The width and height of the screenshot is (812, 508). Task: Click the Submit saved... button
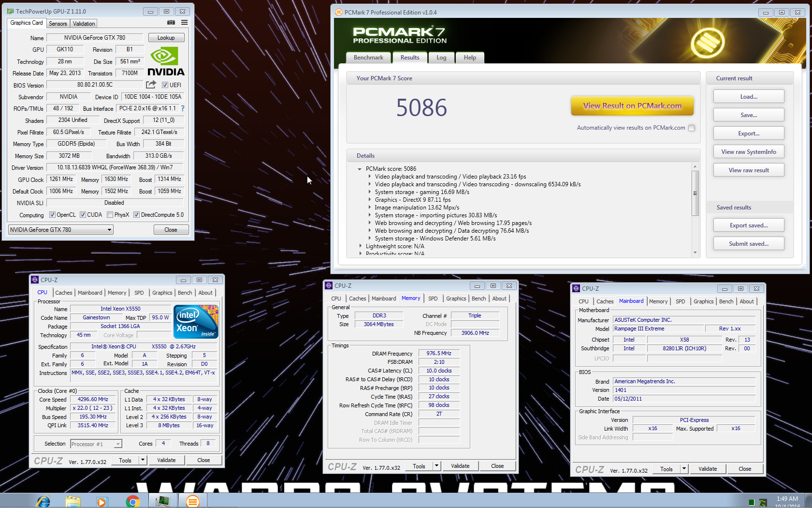click(749, 244)
